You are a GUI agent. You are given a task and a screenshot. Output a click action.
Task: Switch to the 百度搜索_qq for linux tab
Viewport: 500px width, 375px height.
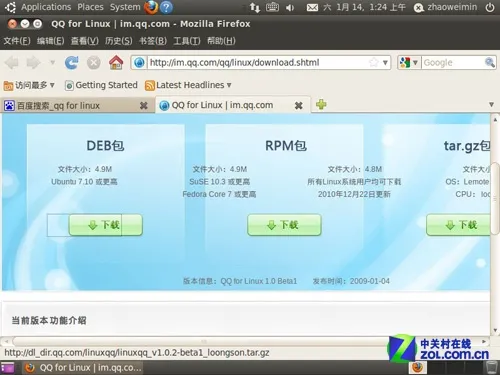77,106
